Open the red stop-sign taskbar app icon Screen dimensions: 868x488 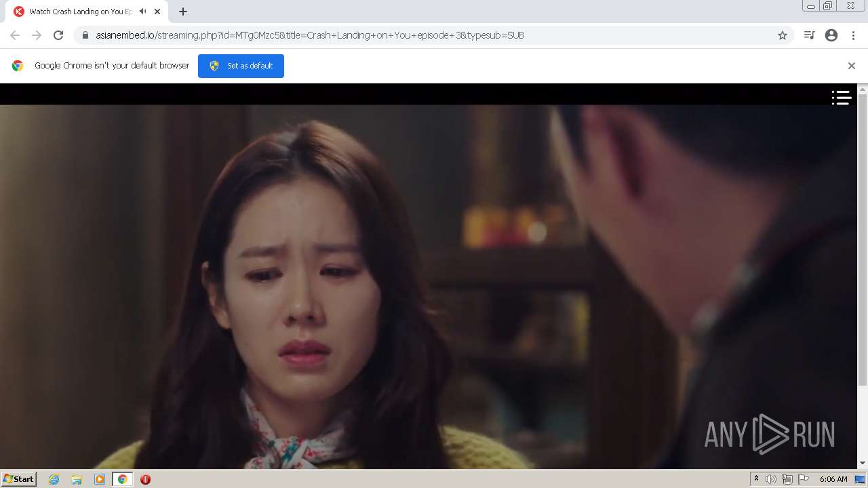(x=145, y=479)
